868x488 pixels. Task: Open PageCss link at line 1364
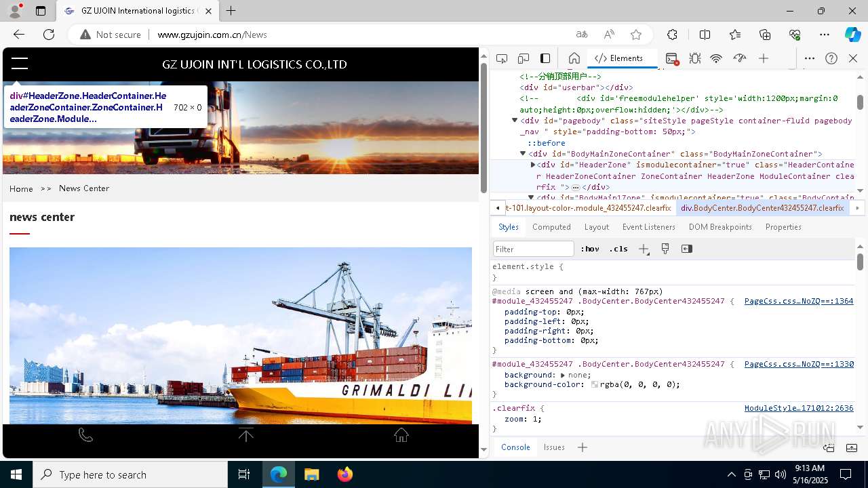point(799,301)
